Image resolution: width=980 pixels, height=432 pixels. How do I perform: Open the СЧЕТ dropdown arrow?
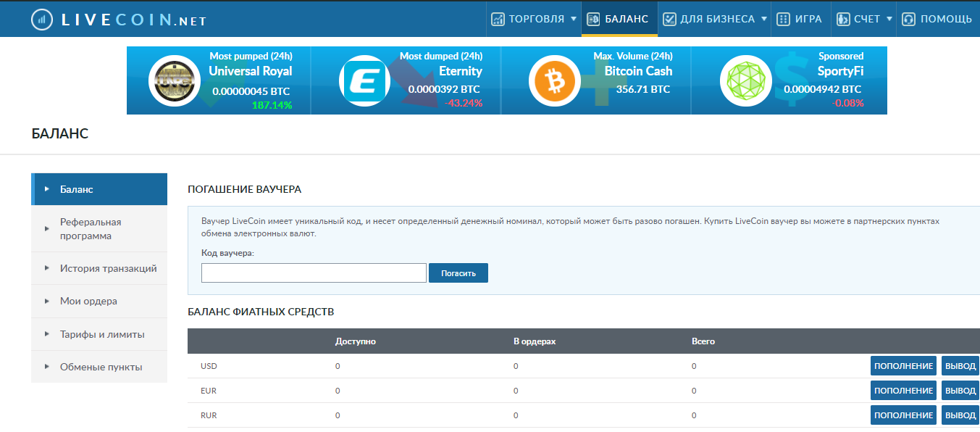coord(889,19)
